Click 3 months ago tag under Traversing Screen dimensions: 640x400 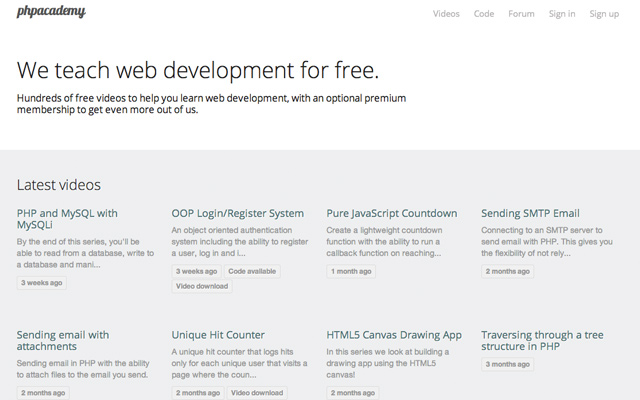[507, 364]
